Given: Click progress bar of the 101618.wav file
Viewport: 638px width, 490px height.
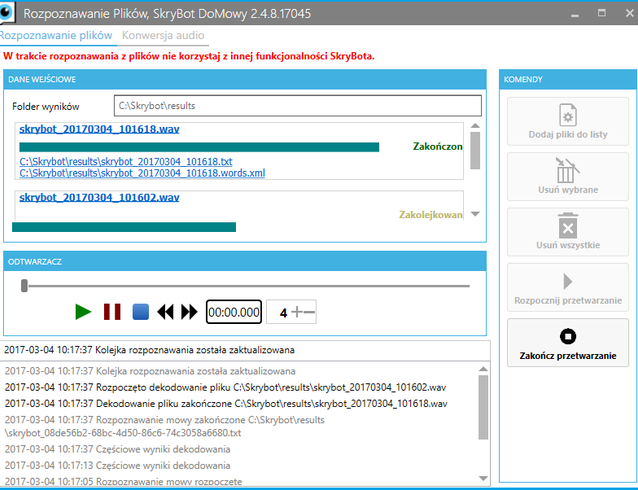Looking at the screenshot, I should click(x=199, y=147).
